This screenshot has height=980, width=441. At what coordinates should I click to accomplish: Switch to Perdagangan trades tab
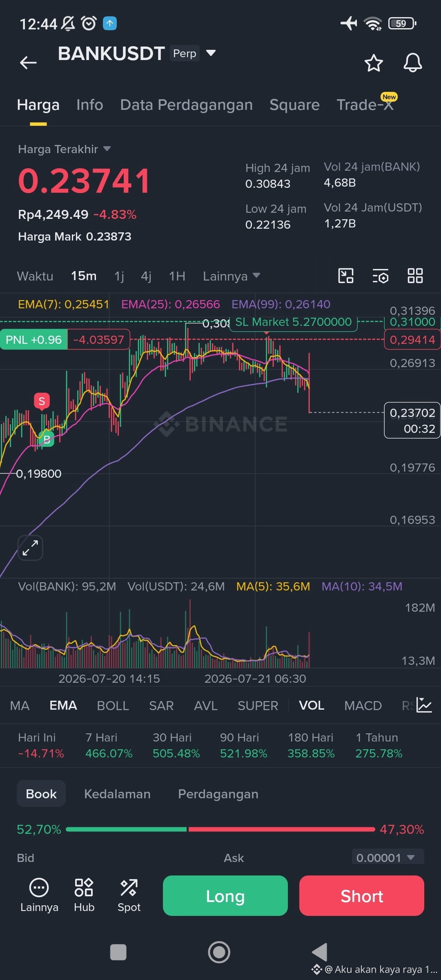(218, 794)
